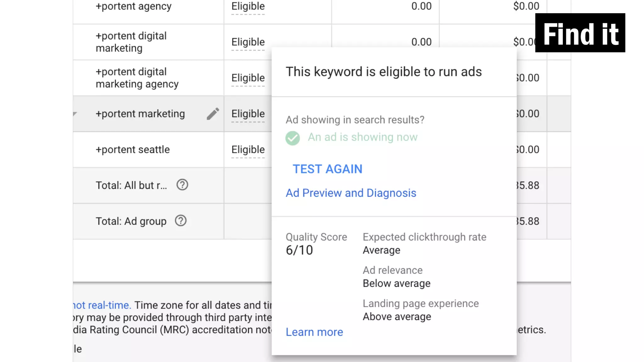
Task: Click the TEST AGAIN button
Action: [x=327, y=169]
